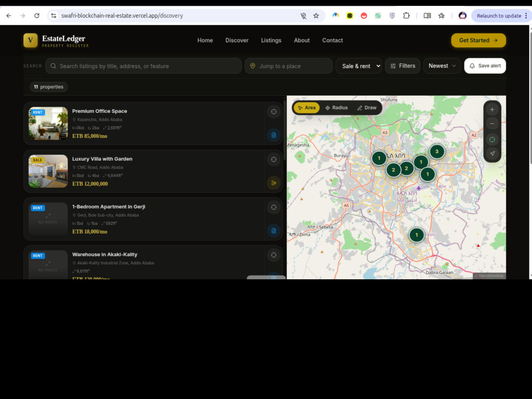Go to the About nav item
Screen dimensions: 532x399
(302, 40)
